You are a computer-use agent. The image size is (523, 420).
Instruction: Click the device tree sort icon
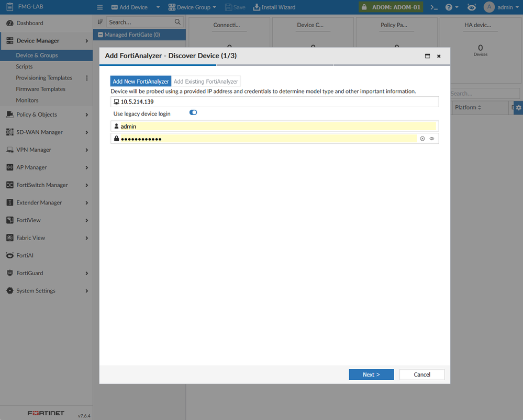[100, 22]
